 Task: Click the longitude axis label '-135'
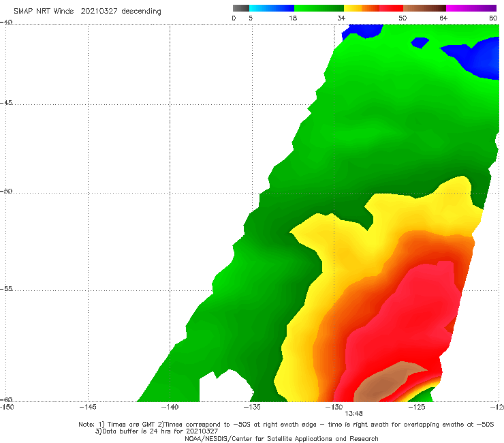(252, 407)
